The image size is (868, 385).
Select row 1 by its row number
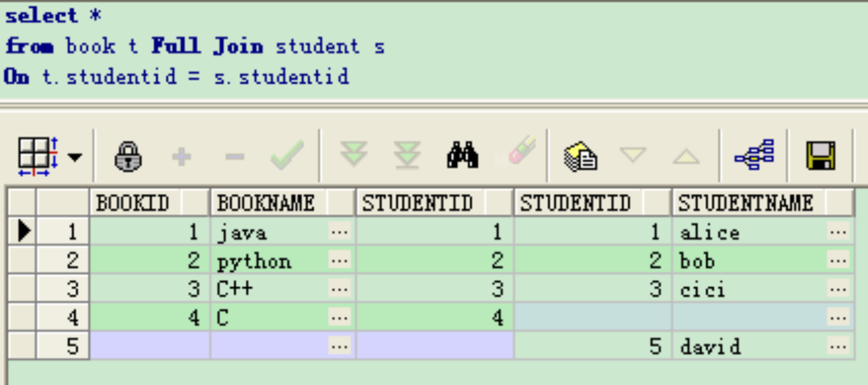click(x=63, y=232)
